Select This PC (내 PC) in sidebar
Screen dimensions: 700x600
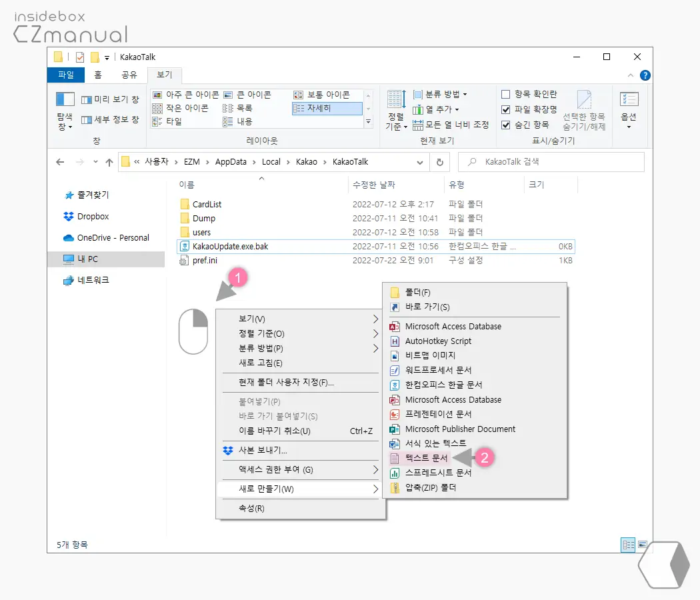click(106, 259)
